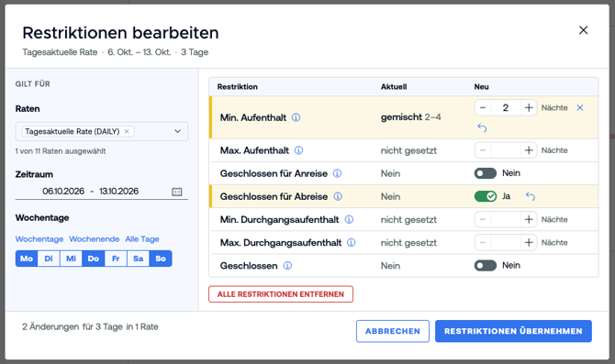Decrease Min. Durchgangsaufenthalt nights

point(483,219)
